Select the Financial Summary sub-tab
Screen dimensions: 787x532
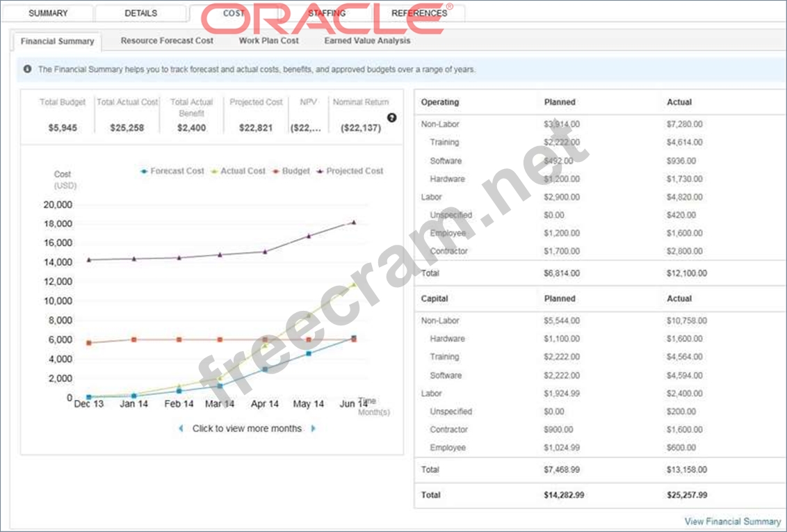tap(57, 41)
